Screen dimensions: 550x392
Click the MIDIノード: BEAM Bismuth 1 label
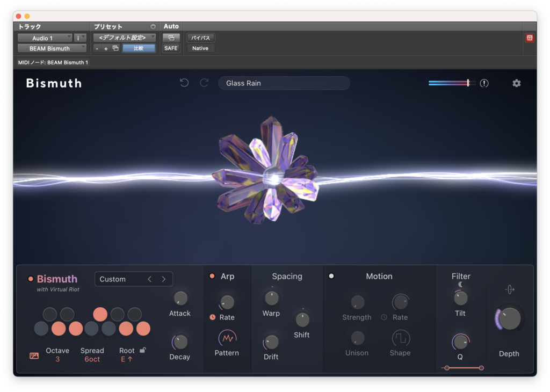53,62
